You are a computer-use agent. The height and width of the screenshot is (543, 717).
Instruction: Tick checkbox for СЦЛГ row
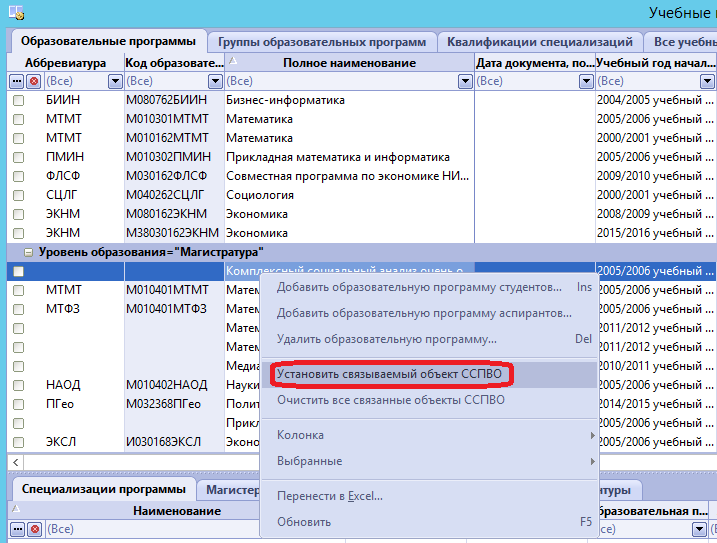point(18,195)
